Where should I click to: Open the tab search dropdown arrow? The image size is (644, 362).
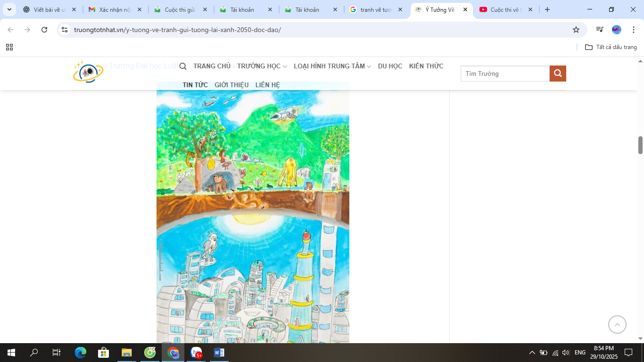(9, 9)
